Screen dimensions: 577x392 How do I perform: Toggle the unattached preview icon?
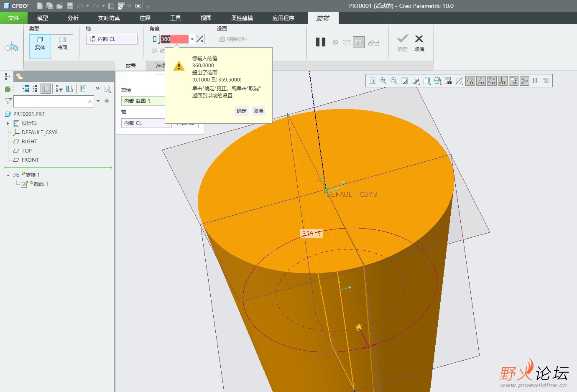[x=347, y=42]
